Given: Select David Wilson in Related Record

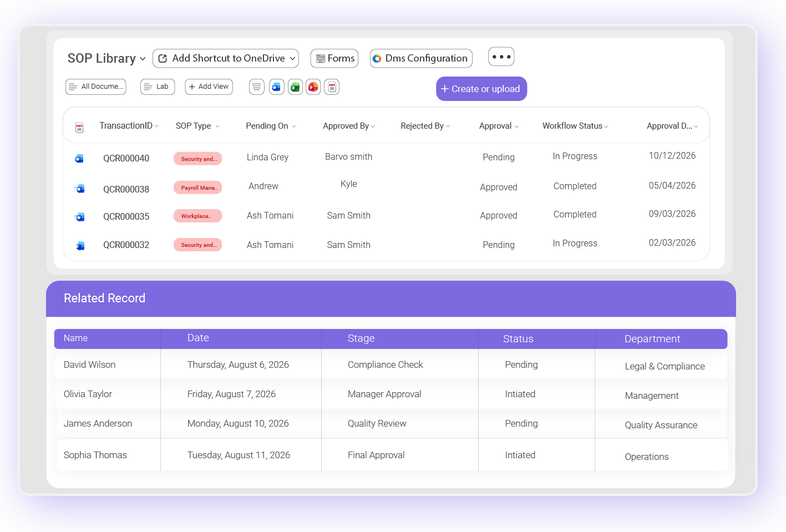Looking at the screenshot, I should (90, 364).
